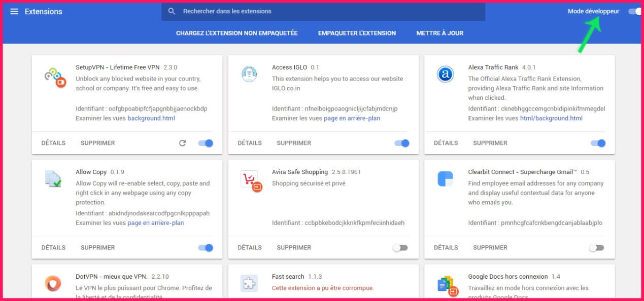The image size is (644, 301).
Task: Open Alexa html/background.html link
Action: click(551, 118)
